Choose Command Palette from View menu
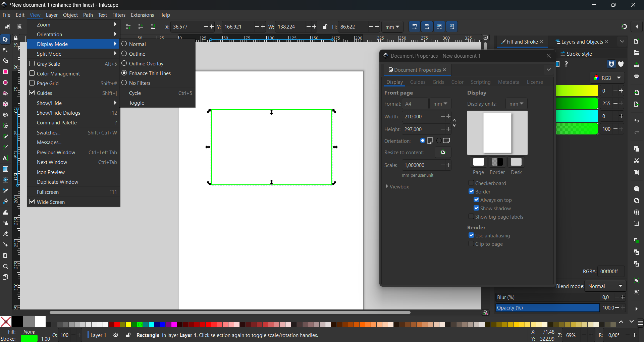Image resolution: width=644 pixels, height=342 pixels. point(73,123)
